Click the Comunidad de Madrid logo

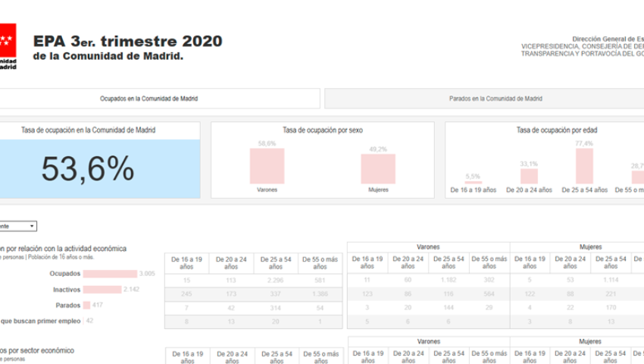[8, 46]
